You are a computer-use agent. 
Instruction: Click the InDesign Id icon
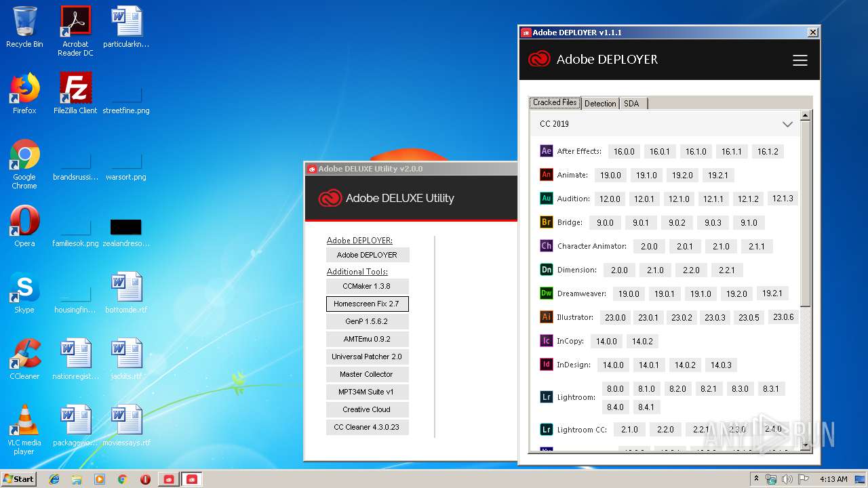[546, 365]
